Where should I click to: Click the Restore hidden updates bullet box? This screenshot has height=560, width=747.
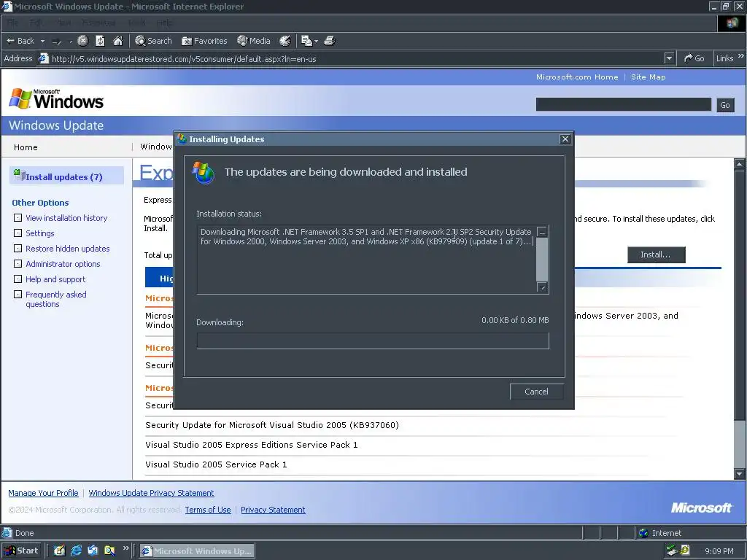point(18,248)
